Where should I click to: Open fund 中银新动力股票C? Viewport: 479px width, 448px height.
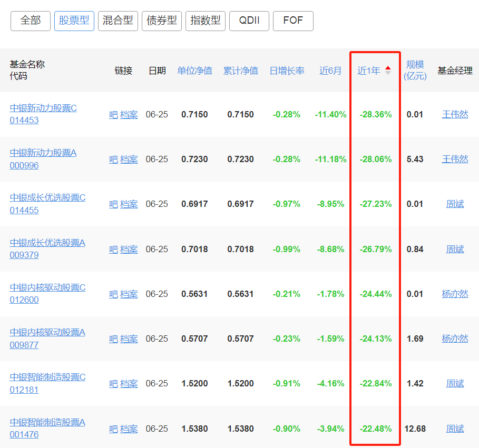[43, 108]
